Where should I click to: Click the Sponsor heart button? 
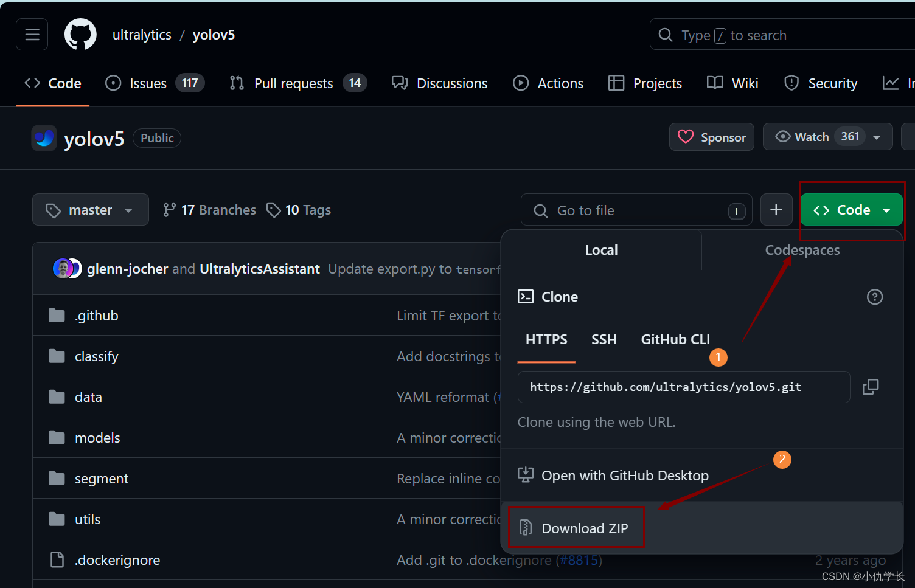pyautogui.click(x=712, y=137)
